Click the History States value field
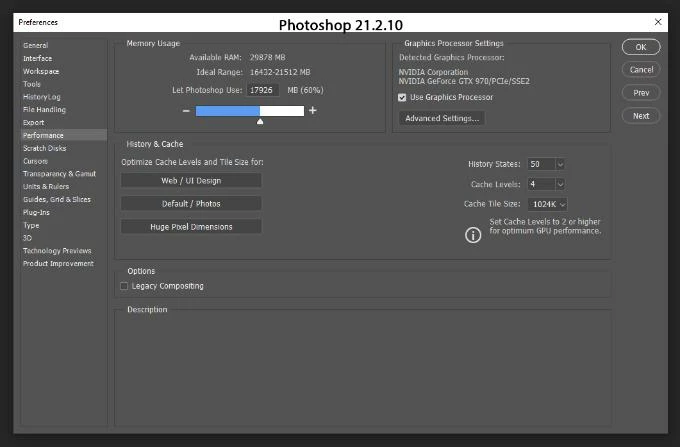Image resolution: width=680 pixels, height=447 pixels. pyautogui.click(x=541, y=164)
